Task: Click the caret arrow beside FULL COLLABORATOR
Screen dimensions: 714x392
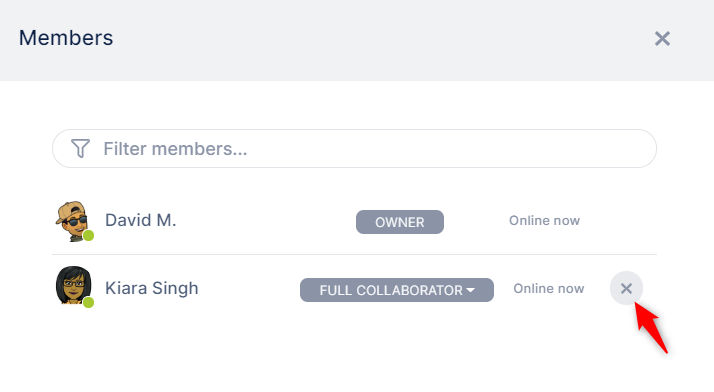Action: [x=470, y=290]
